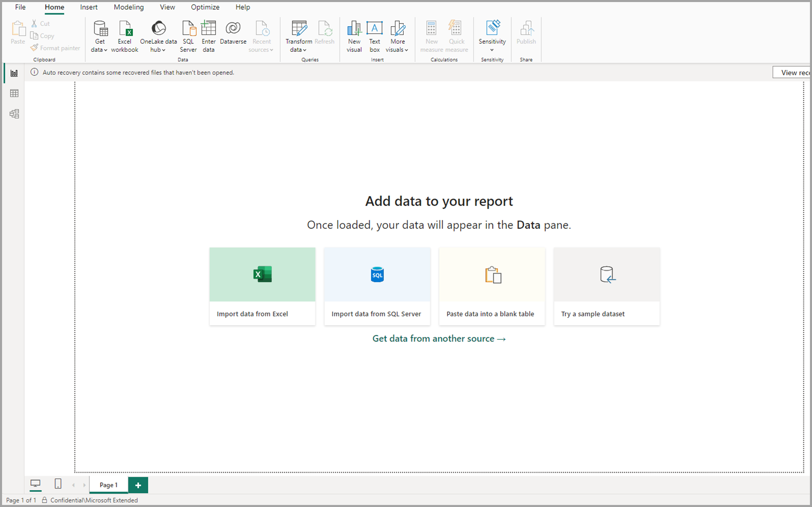The width and height of the screenshot is (812, 507).
Task: Switch to desktop layout view
Action: (35, 484)
